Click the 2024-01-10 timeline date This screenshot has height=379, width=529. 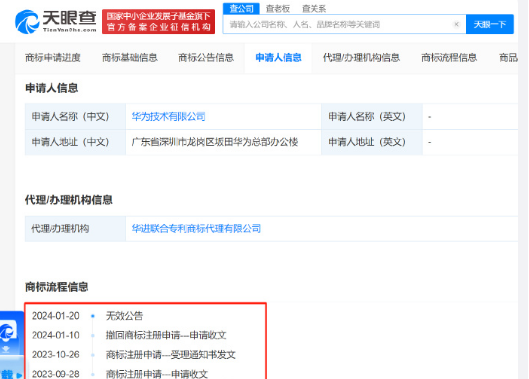pyautogui.click(x=56, y=335)
